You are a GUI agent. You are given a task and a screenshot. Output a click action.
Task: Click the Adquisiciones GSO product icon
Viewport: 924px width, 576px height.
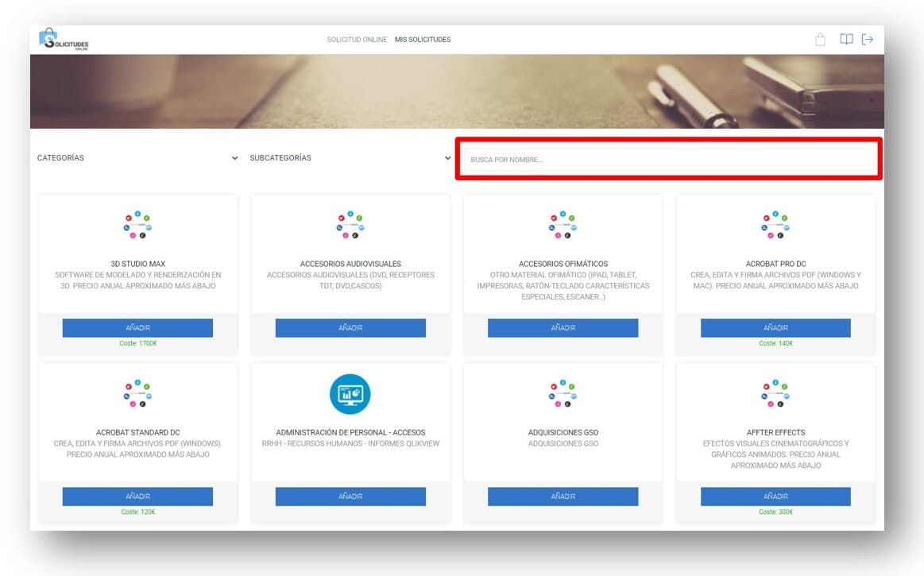click(563, 394)
